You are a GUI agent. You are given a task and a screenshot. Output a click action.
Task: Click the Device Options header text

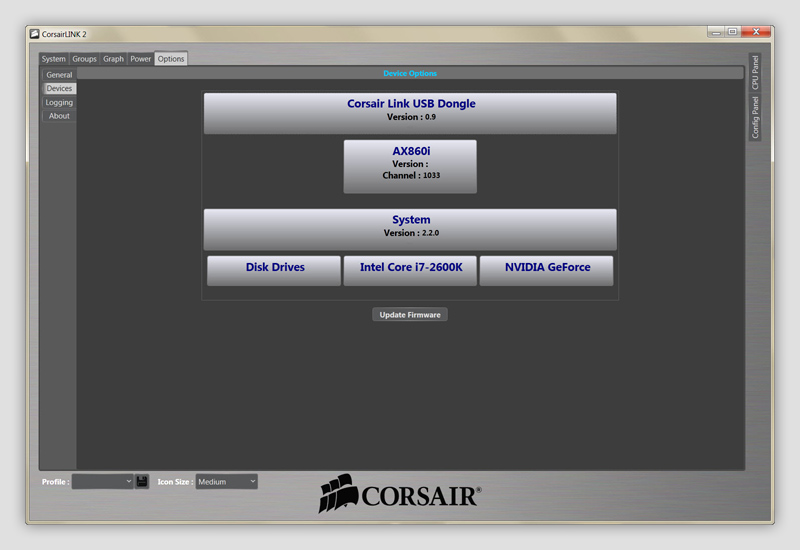pos(410,73)
